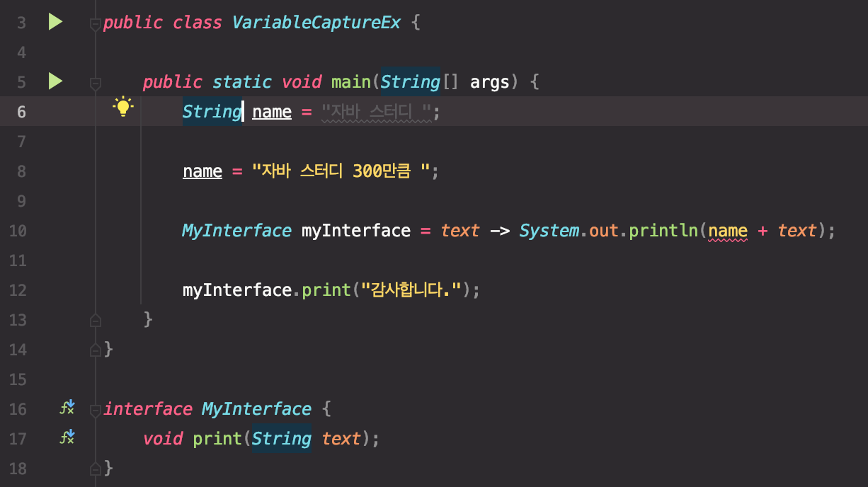The width and height of the screenshot is (868, 487).
Task: Click the highlighted String type on line 6
Action: coord(212,112)
